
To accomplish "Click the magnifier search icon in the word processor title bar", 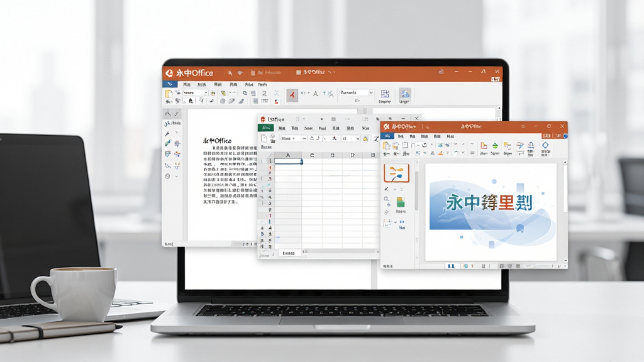I will [x=230, y=73].
